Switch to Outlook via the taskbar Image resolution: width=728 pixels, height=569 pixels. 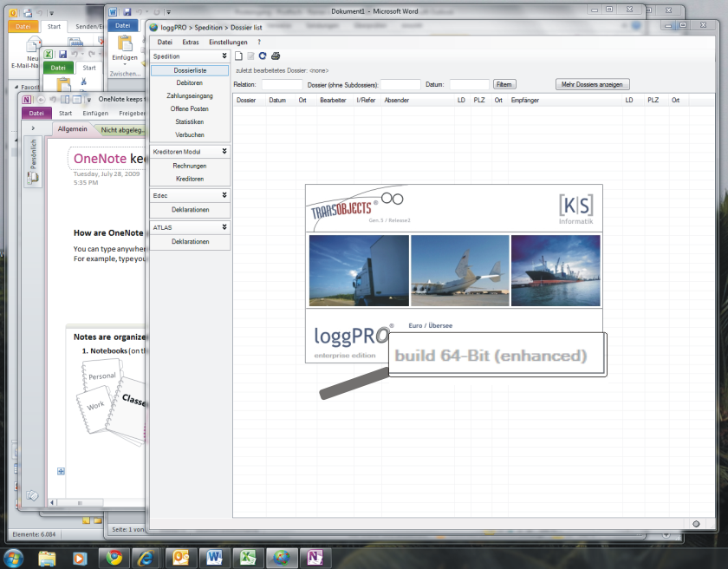pos(180,558)
